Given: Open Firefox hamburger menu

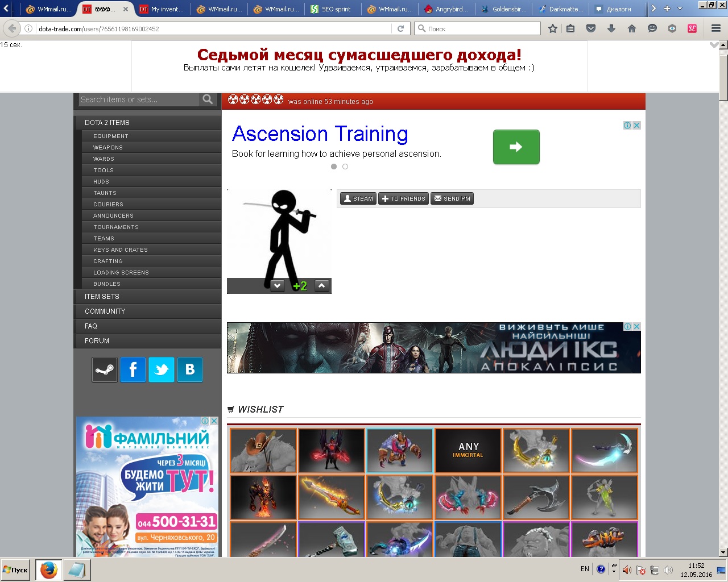Looking at the screenshot, I should pyautogui.click(x=716, y=28).
